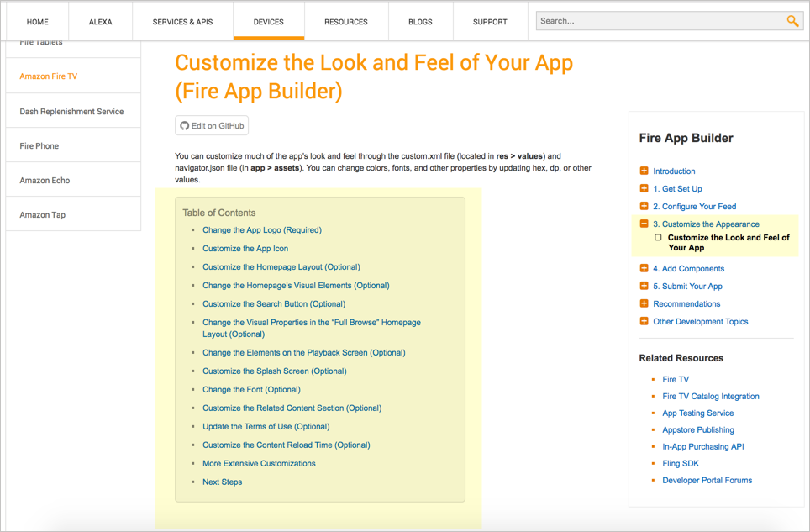Screen dimensions: 810x532
Task: Expand the 5. Submit Your App plus icon
Action: tap(644, 286)
